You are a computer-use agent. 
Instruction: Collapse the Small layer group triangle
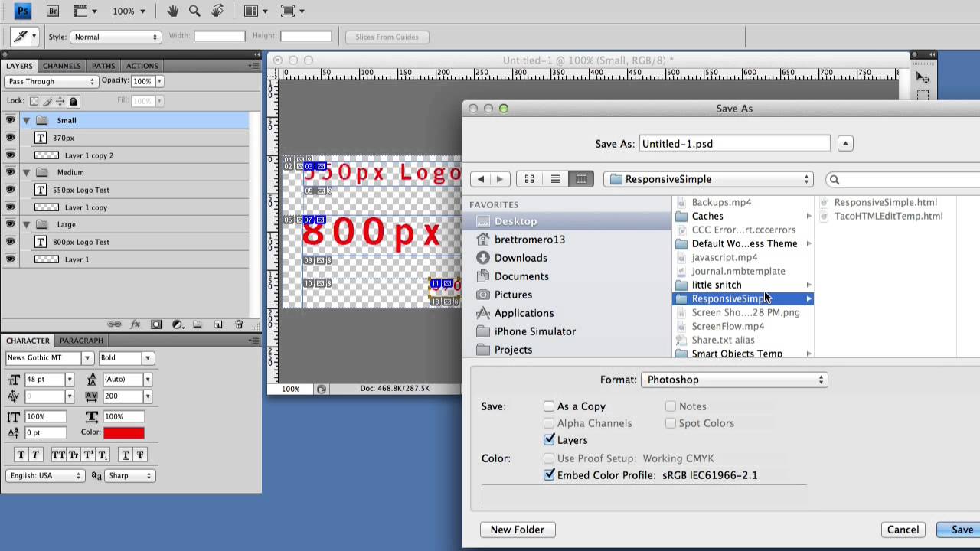point(26,120)
